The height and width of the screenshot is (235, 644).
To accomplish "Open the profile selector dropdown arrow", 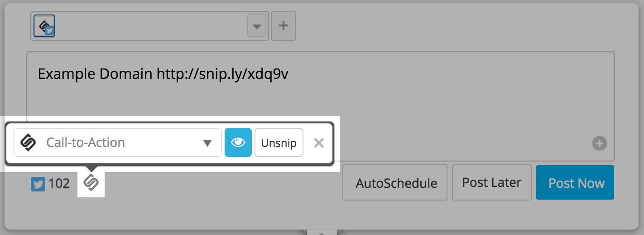I will 257,26.
